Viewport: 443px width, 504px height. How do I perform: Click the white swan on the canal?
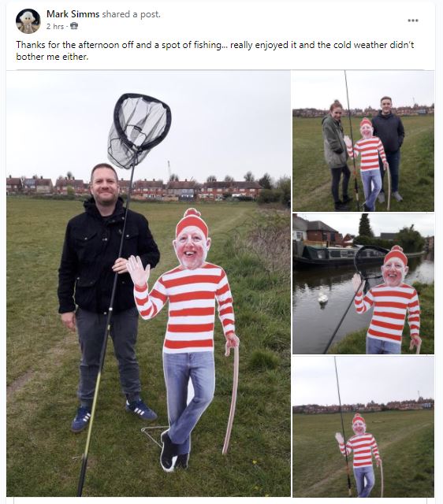323,298
